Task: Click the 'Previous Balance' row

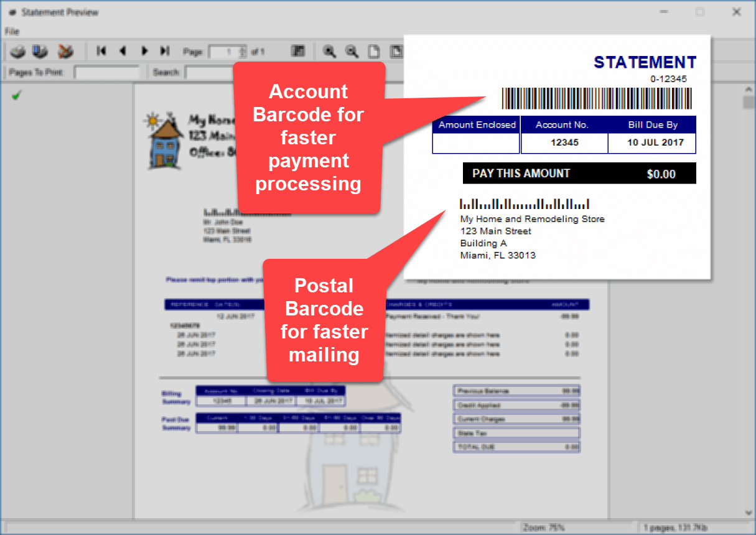Action: pos(517,391)
